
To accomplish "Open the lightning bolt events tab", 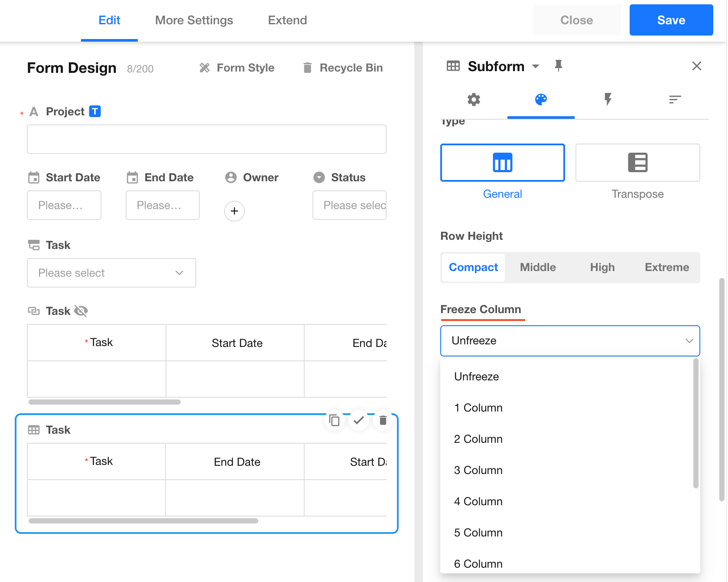I will (608, 100).
